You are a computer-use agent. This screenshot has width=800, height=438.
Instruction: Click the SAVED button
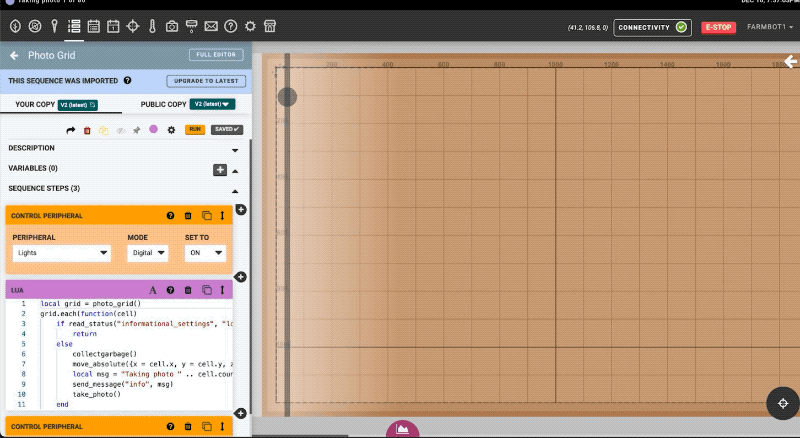(227, 130)
